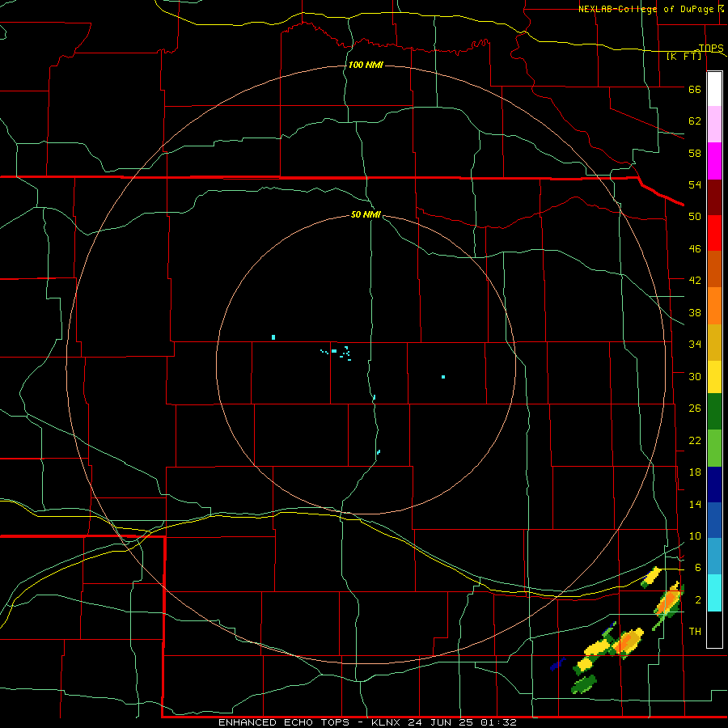Click the [K FT] units label
The width and height of the screenshot is (728, 728).
tap(684, 57)
